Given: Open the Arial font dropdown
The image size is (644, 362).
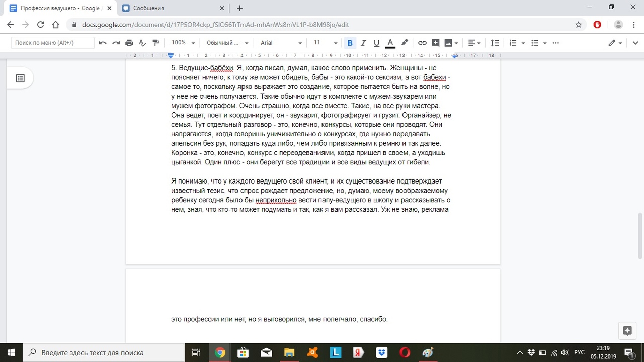Looking at the screenshot, I should (281, 43).
